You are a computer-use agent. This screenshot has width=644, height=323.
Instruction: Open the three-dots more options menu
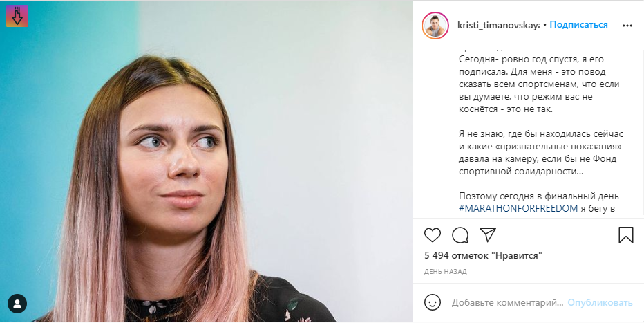coord(627,26)
